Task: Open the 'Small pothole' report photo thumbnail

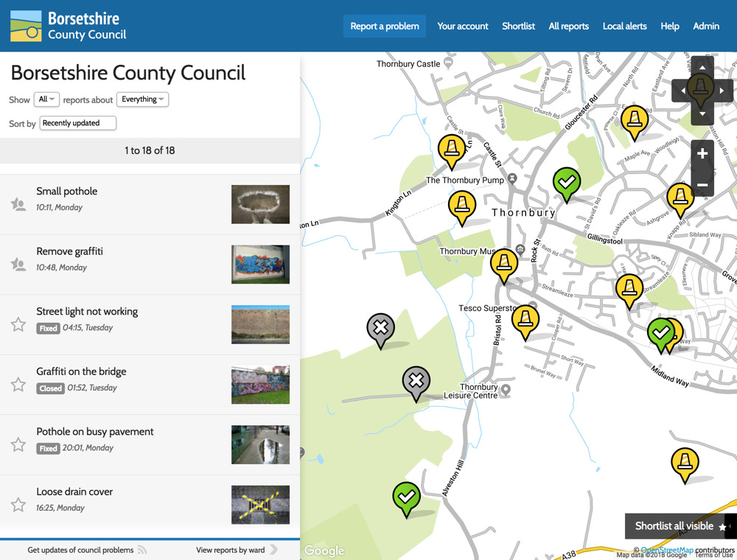Action: point(260,204)
